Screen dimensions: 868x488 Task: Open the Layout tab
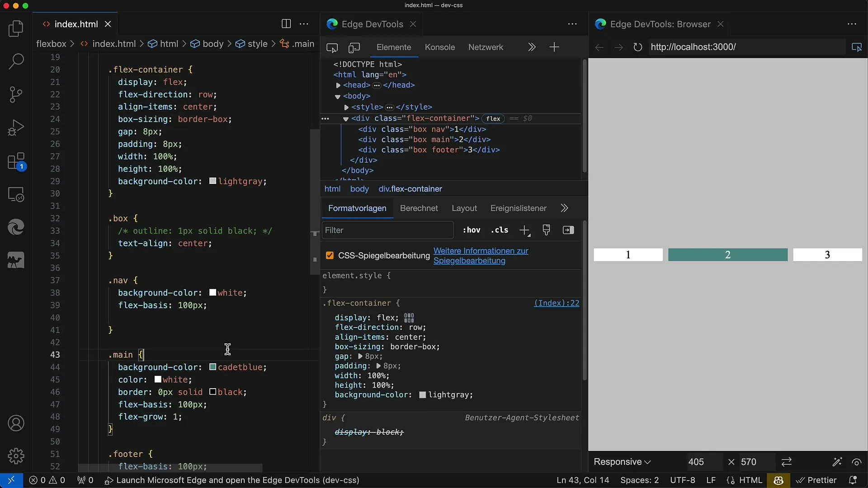click(464, 208)
